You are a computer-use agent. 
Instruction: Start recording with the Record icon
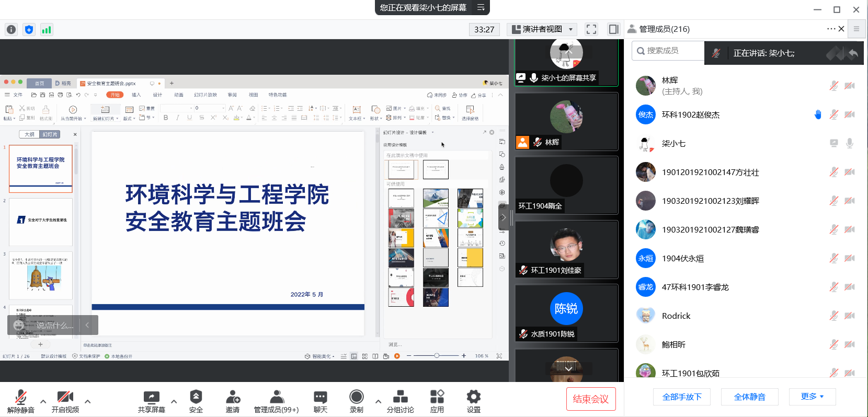click(356, 398)
